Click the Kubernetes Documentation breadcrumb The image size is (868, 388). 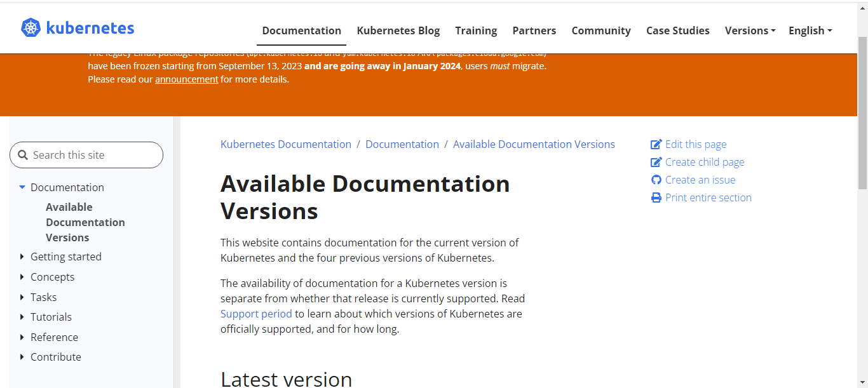click(x=286, y=144)
